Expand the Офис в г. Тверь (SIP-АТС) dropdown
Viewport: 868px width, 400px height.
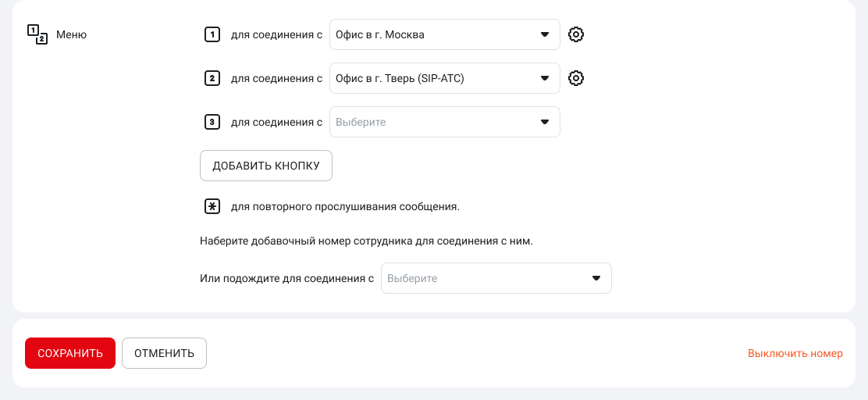point(444,78)
